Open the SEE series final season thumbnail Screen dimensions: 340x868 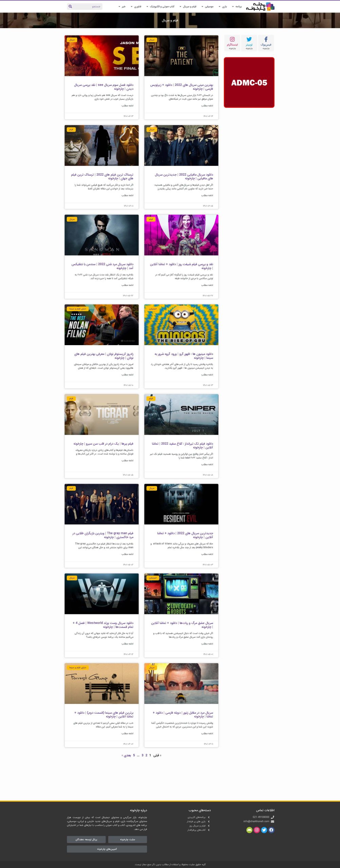click(x=101, y=56)
